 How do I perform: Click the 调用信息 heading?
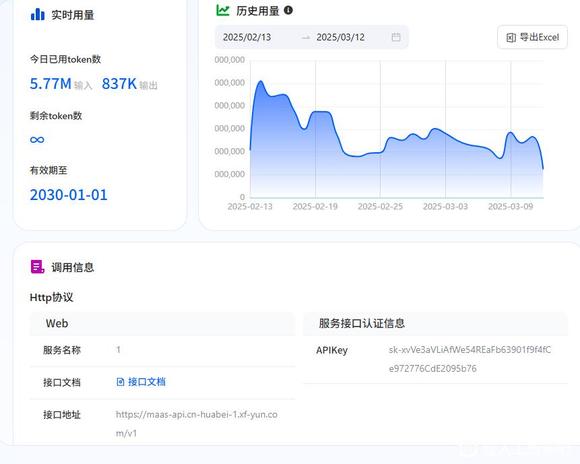click(x=72, y=267)
